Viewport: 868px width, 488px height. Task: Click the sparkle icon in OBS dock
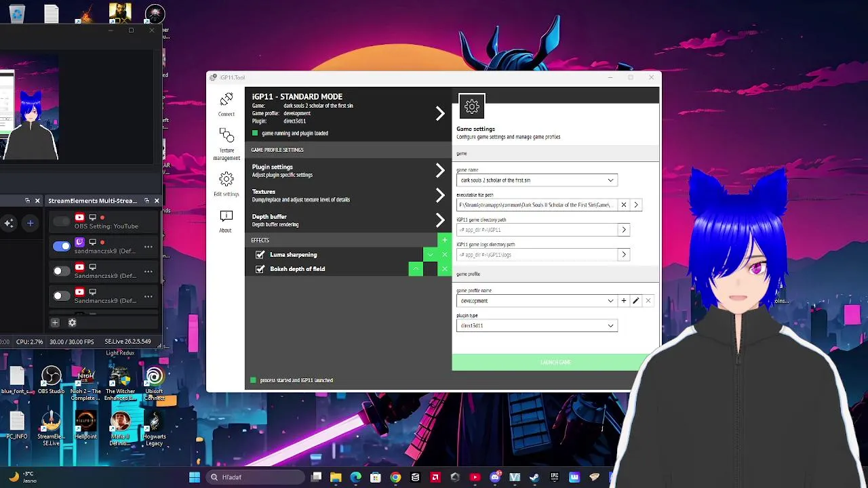(9, 222)
